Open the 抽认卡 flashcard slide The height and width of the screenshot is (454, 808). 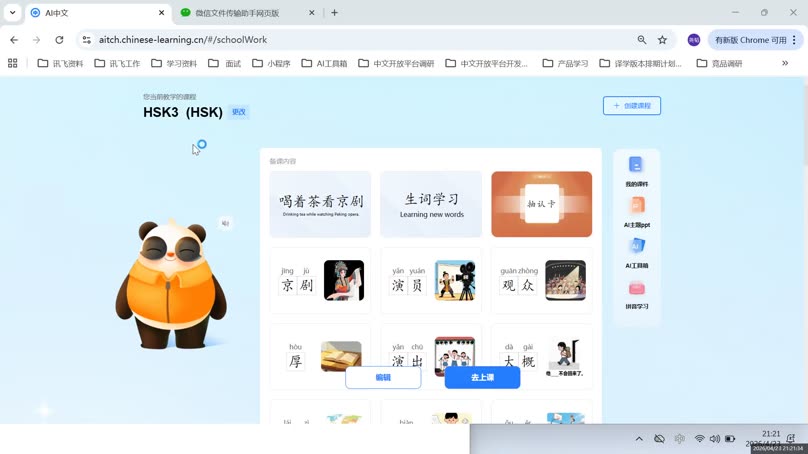tap(542, 204)
